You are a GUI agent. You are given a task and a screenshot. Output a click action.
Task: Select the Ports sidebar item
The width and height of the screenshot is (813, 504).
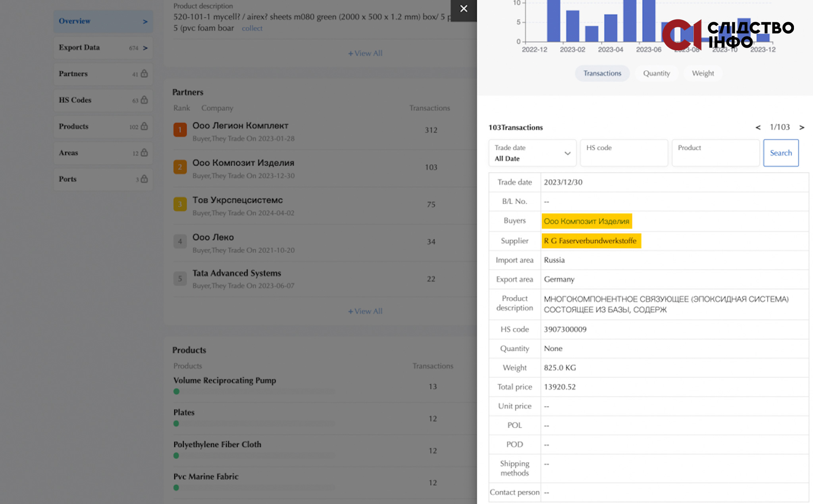point(103,179)
